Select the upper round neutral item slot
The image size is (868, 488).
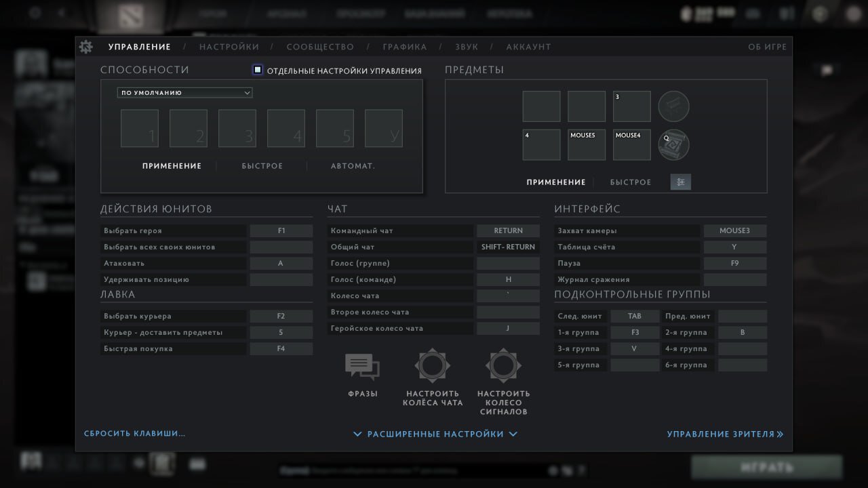click(673, 106)
